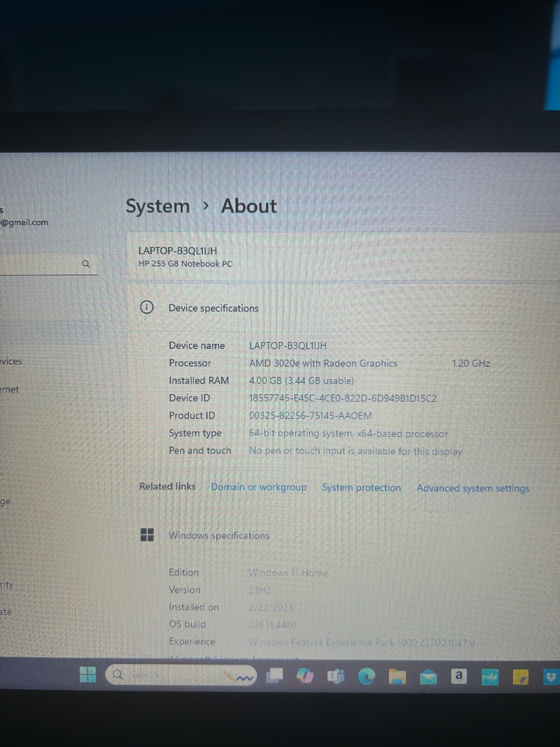Open the System protection link
Screen dimensions: 560x747
361,487
